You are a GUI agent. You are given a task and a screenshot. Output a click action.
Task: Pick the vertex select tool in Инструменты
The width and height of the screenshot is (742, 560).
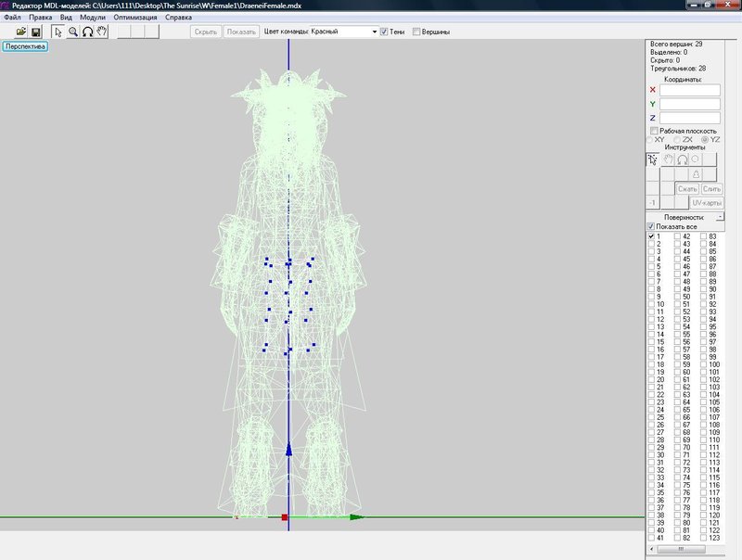click(x=653, y=159)
